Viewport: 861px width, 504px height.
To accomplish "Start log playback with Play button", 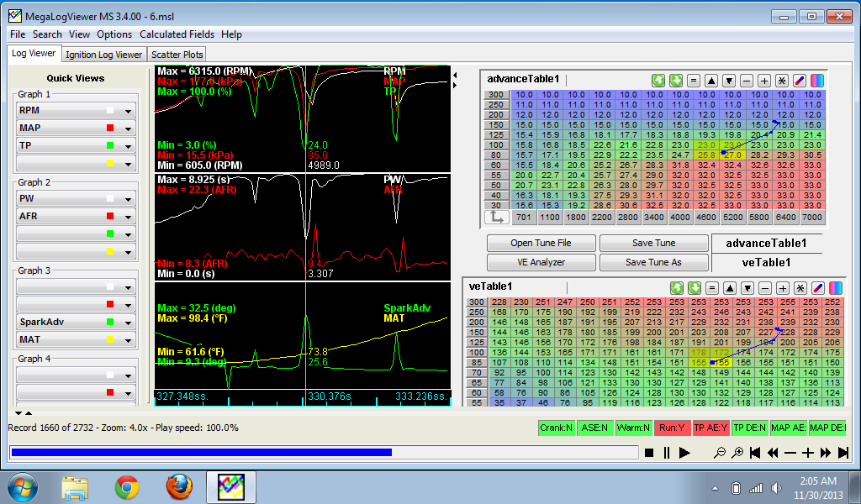I will [684, 453].
